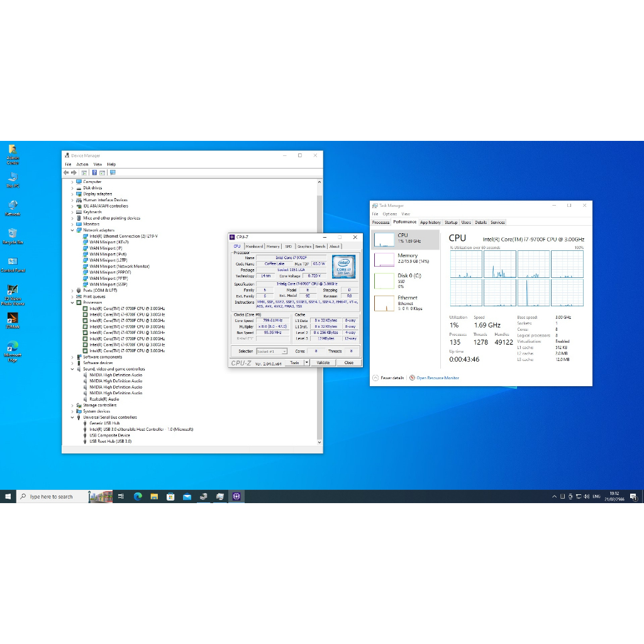
Task: Select the Recycle Bin desktop icon
Action: point(13,234)
